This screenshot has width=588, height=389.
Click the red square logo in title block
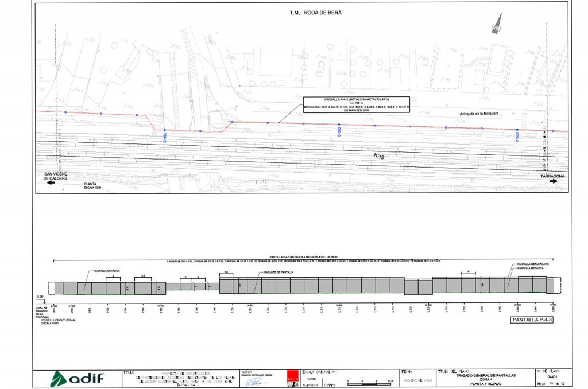[293, 379]
